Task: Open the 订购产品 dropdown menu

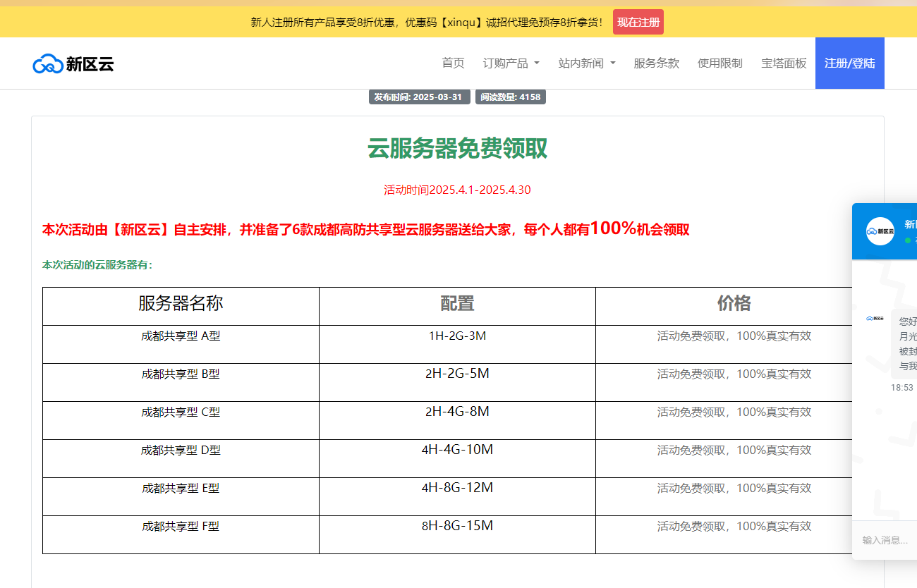Action: (x=511, y=63)
